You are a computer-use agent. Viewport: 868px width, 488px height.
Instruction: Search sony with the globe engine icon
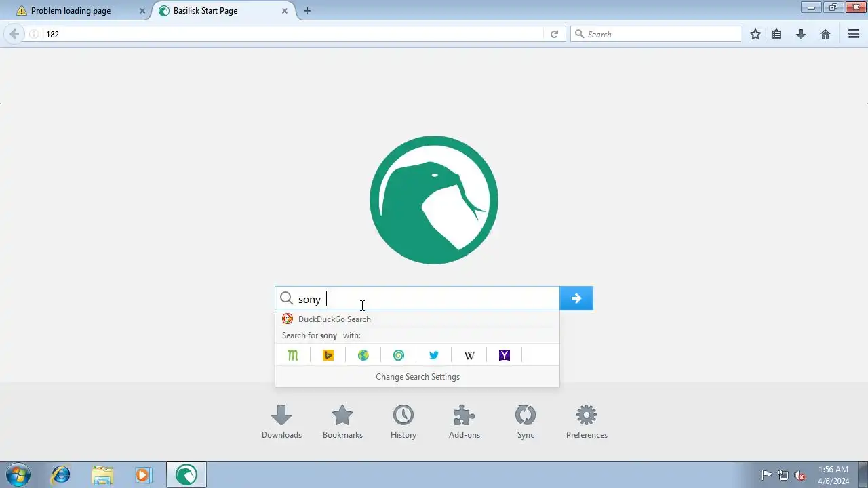pyautogui.click(x=363, y=355)
